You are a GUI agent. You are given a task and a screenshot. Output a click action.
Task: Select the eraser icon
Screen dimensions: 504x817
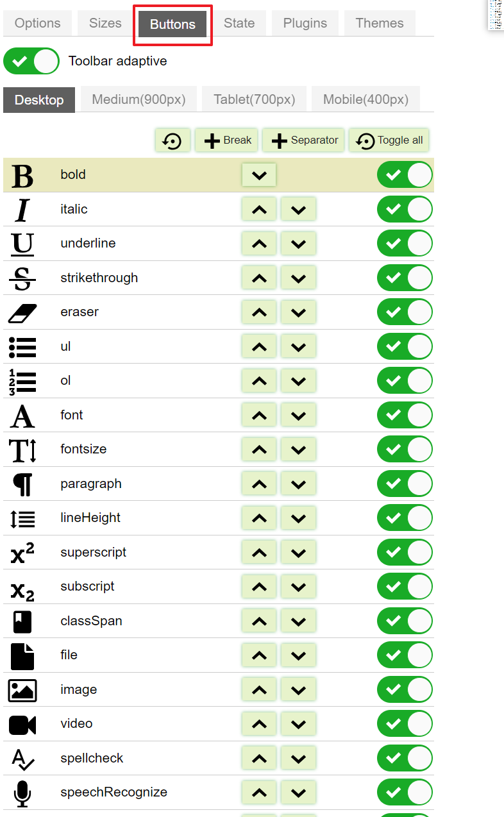(21, 312)
